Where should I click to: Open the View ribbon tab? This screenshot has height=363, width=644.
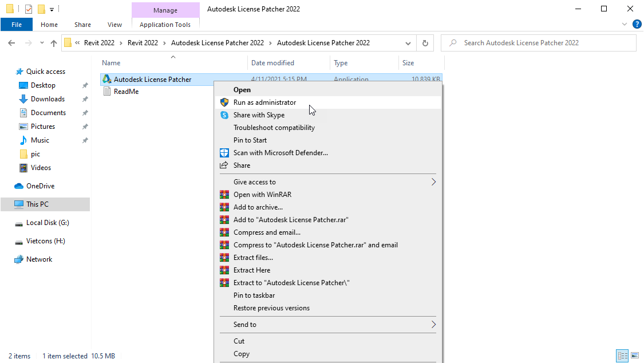114,25
